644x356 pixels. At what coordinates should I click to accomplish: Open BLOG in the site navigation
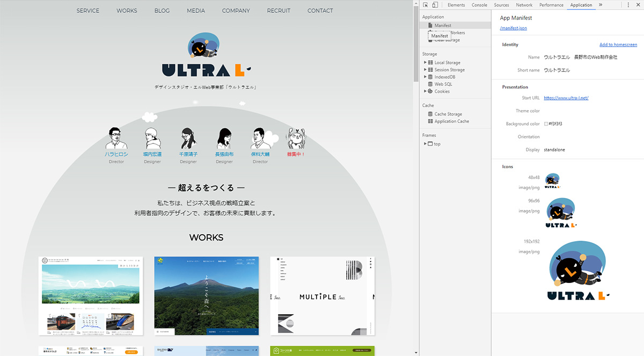tap(162, 11)
